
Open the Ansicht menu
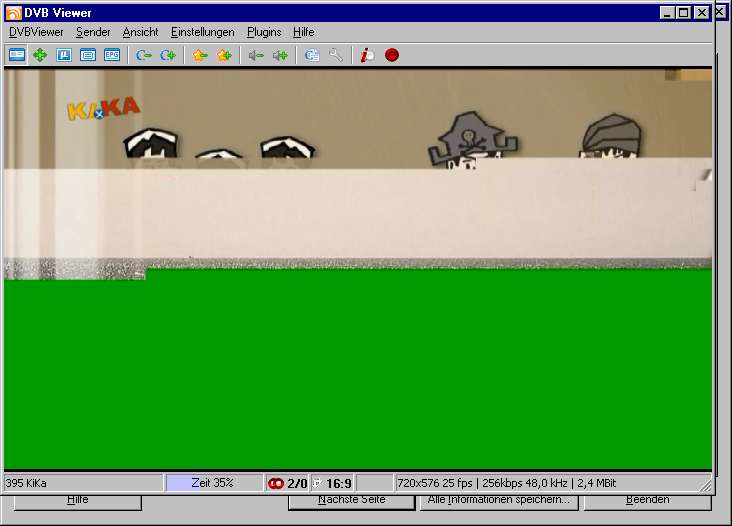point(140,32)
